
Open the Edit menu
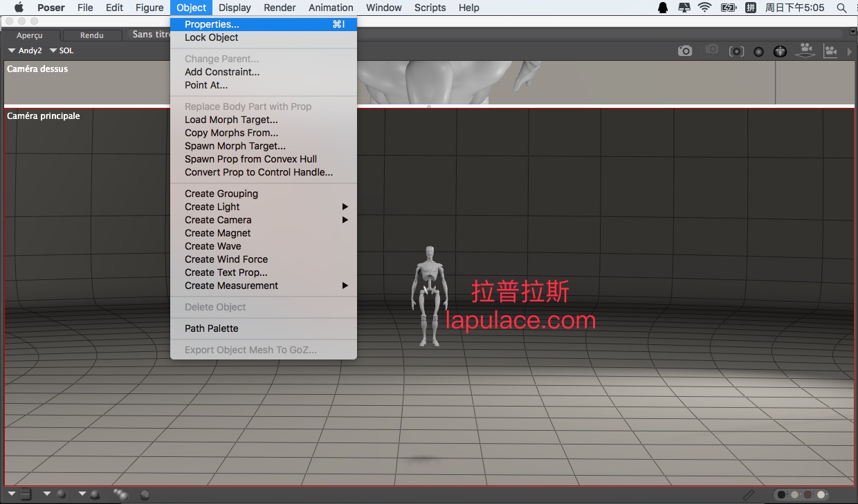114,8
